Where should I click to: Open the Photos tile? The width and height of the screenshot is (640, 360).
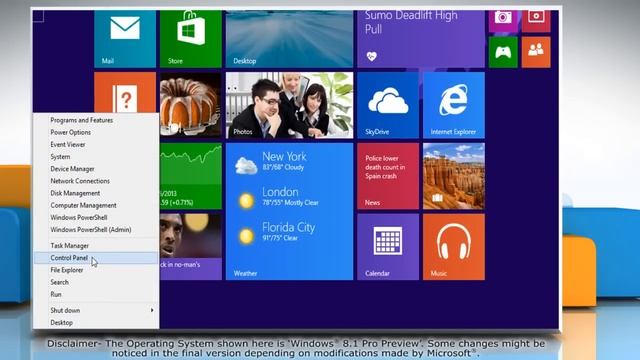(289, 105)
